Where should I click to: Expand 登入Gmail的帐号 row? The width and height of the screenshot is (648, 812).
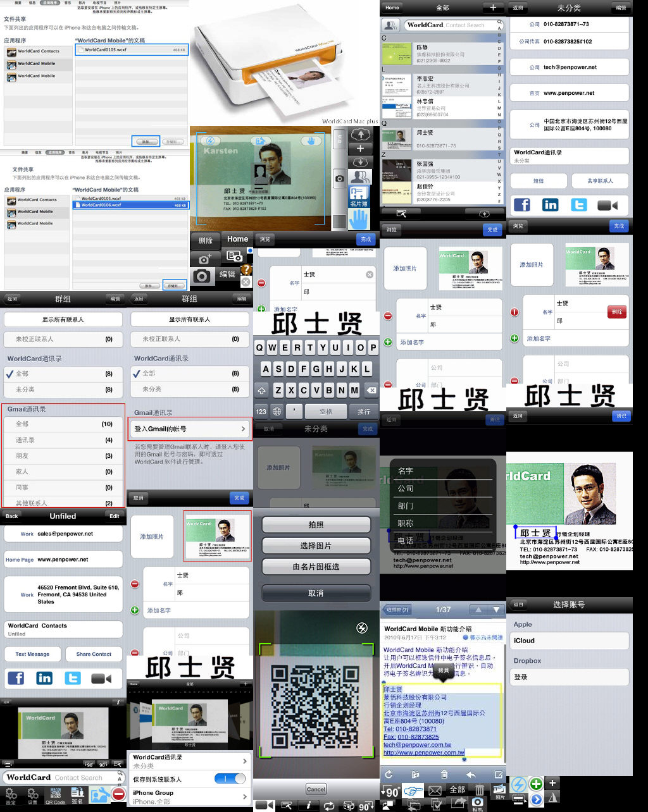click(x=190, y=429)
